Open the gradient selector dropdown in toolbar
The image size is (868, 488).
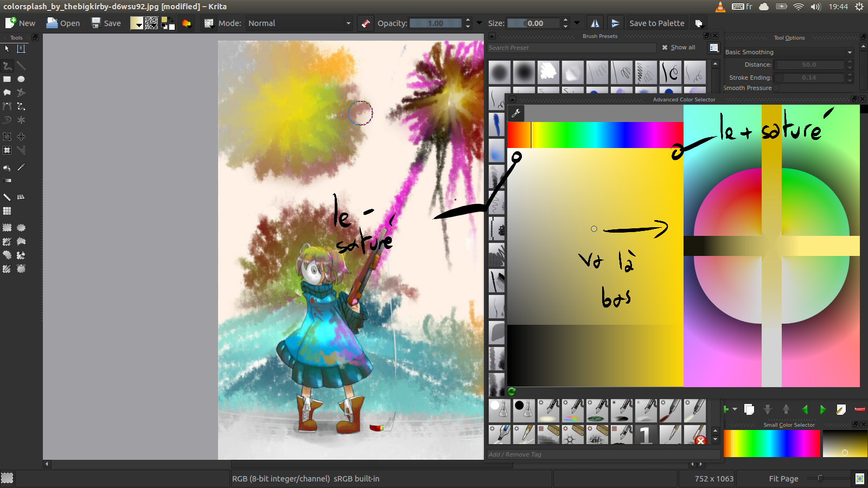click(x=137, y=23)
